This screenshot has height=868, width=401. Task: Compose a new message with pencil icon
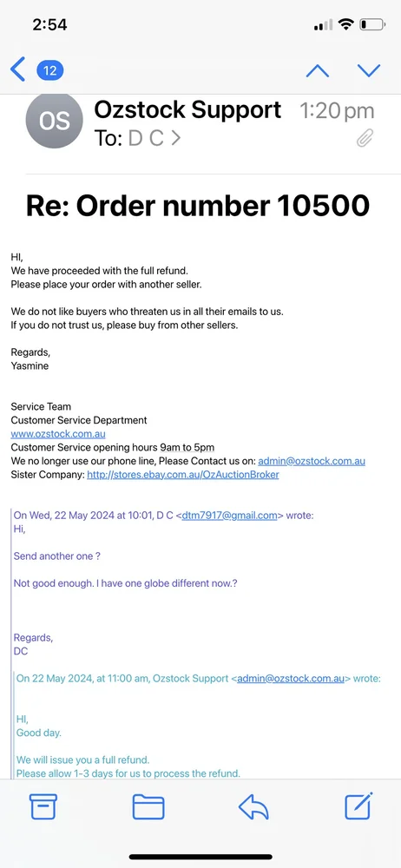[359, 806]
